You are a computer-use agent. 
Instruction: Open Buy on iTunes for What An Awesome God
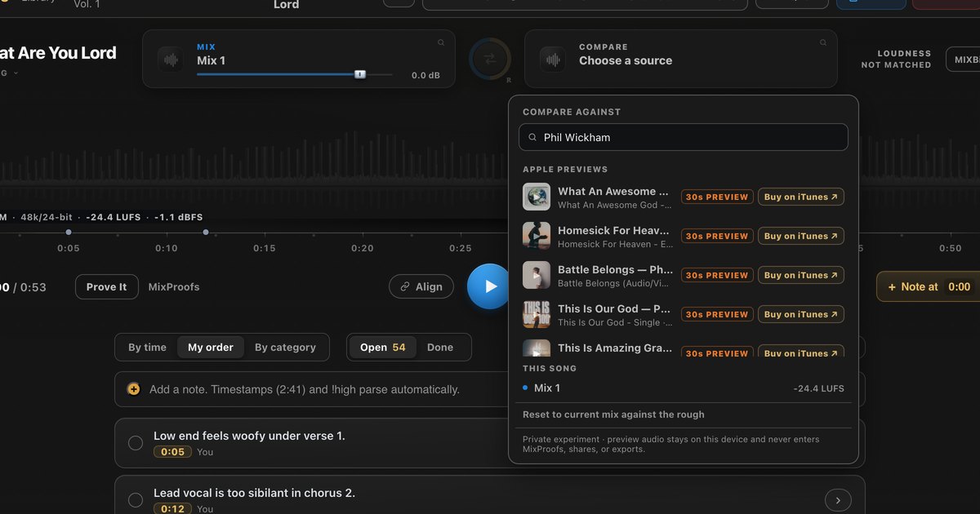click(801, 197)
